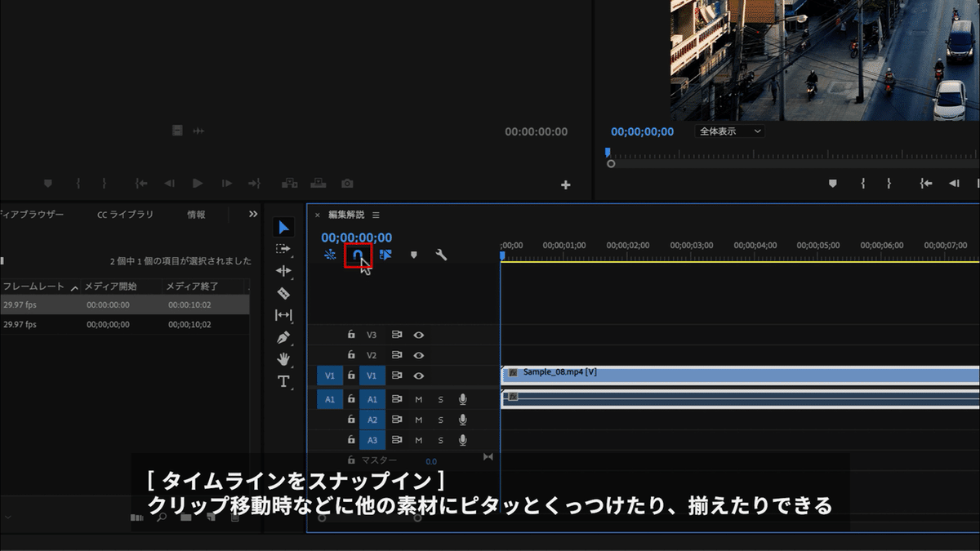Click Insert button in Source monitor
Viewport: 980px width, 551px height.
tap(289, 184)
